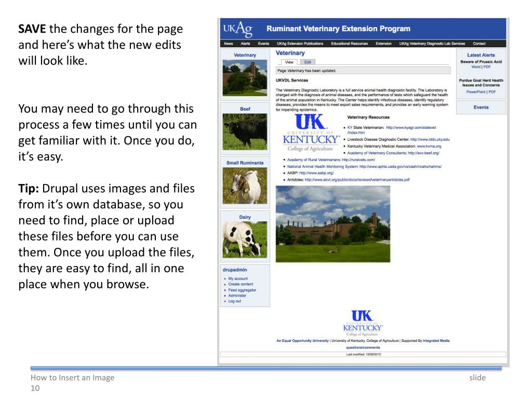The height and width of the screenshot is (399, 532).
Task: Click Ruminant Veterinary Extension Program title
Action: tap(338, 29)
